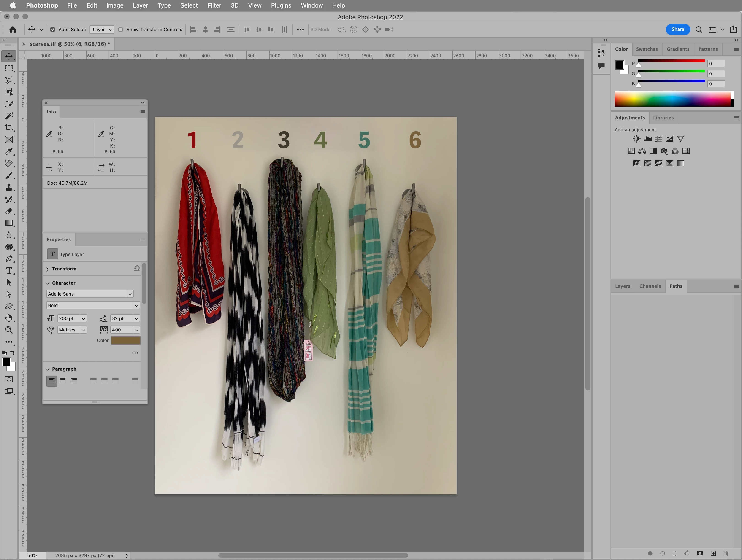This screenshot has height=560, width=742.
Task: Disable the Auto-Select checkbox
Action: point(53,30)
